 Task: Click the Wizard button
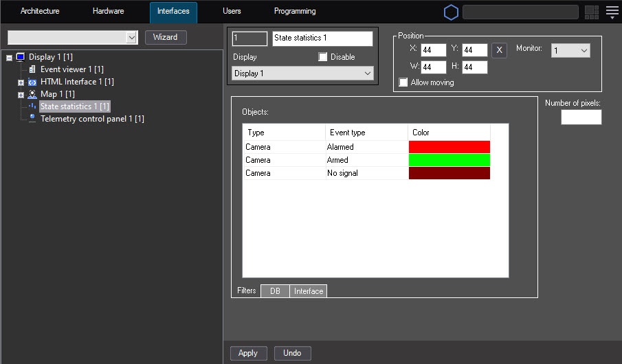pos(166,37)
